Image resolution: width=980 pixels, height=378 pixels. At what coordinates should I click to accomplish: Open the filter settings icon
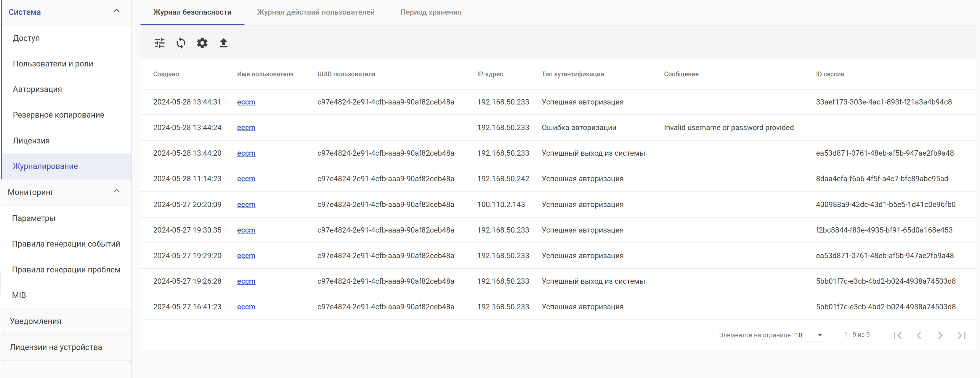coord(159,43)
